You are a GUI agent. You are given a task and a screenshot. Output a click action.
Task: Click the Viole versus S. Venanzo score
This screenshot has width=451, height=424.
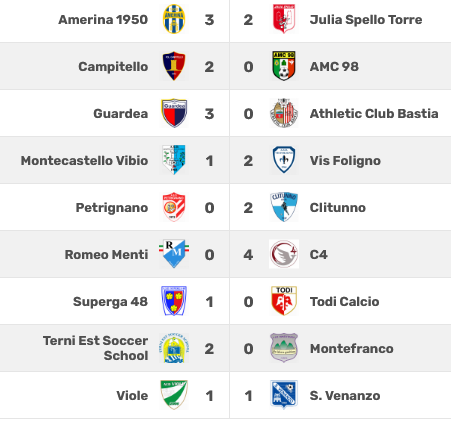click(229, 396)
